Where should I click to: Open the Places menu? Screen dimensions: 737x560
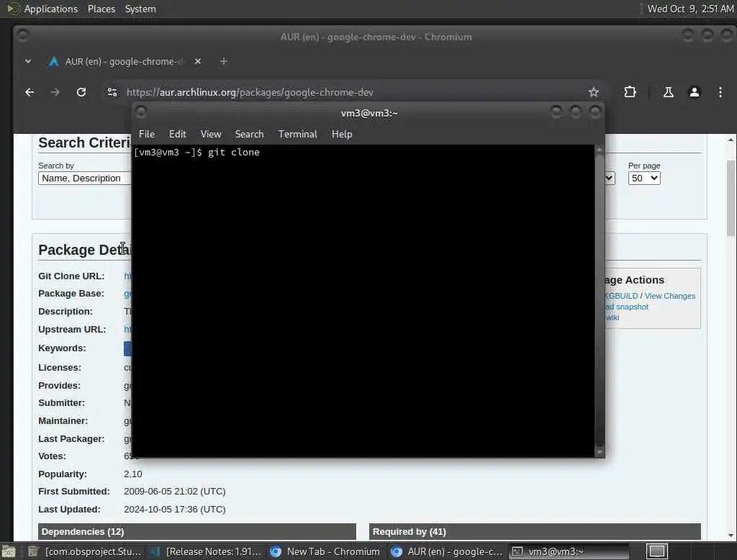tap(101, 9)
